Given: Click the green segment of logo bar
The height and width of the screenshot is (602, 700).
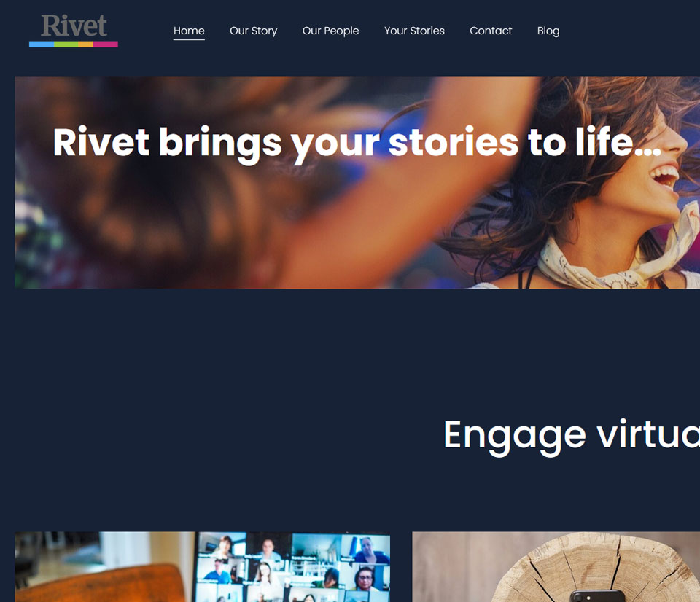Looking at the screenshot, I should (66, 44).
